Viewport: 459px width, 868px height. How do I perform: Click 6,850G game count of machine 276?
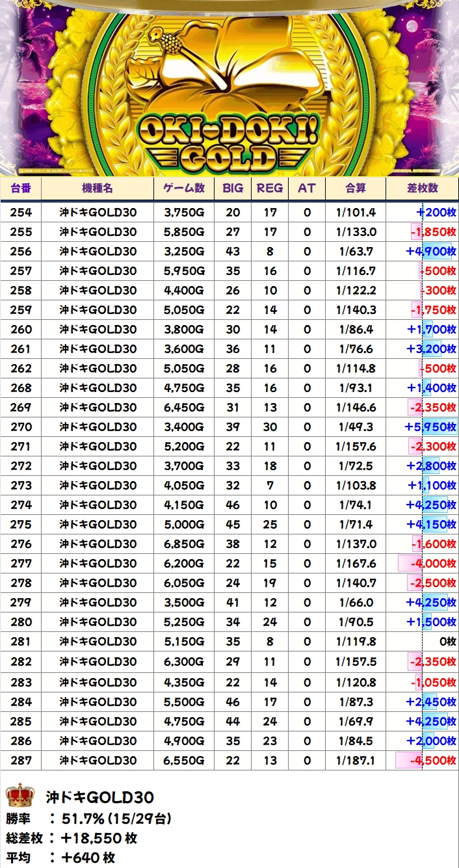[x=184, y=544]
